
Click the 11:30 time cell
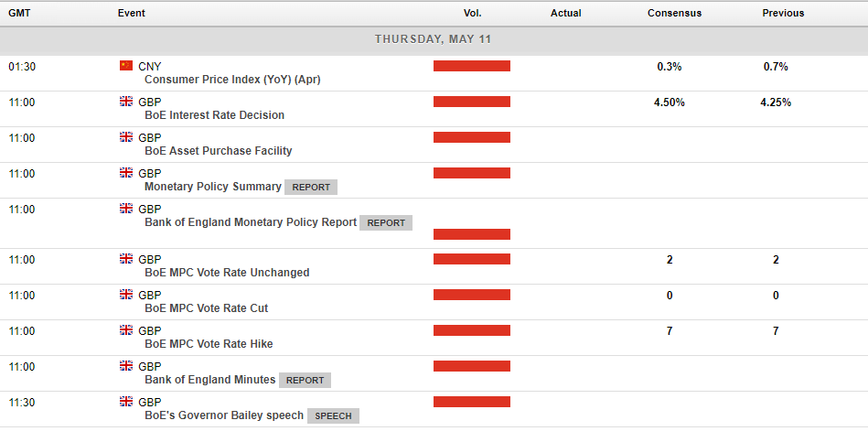point(22,403)
